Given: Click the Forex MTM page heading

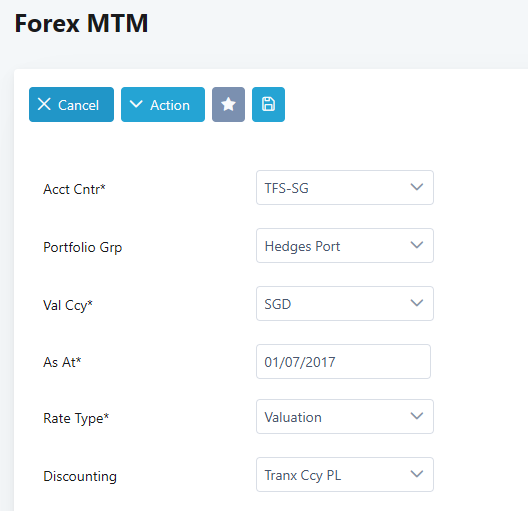Looking at the screenshot, I should (81, 23).
